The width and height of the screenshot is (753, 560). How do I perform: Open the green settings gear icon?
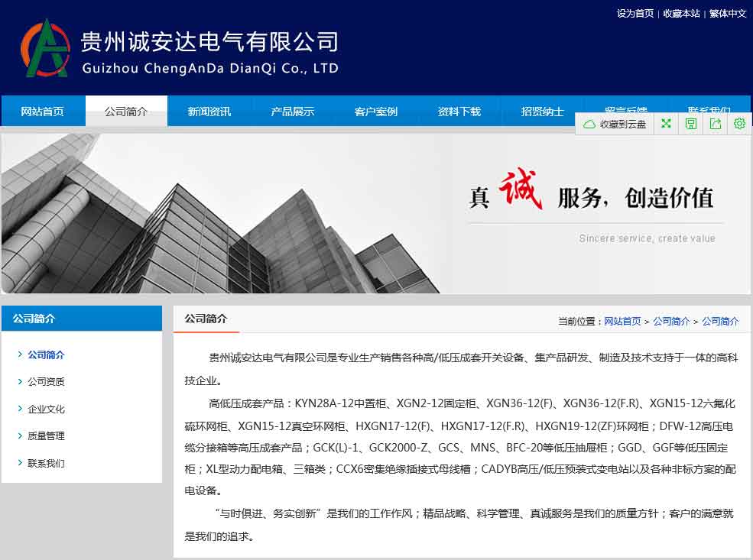[739, 124]
